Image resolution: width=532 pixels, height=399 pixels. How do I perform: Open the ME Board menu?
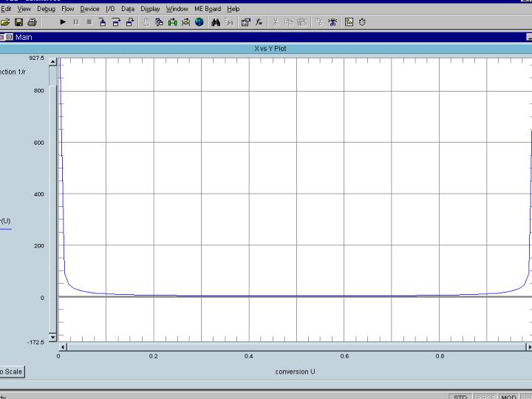coord(208,9)
